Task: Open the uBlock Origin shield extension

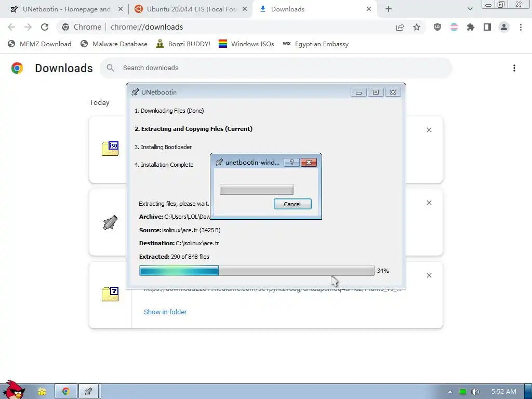Action: click(437, 27)
